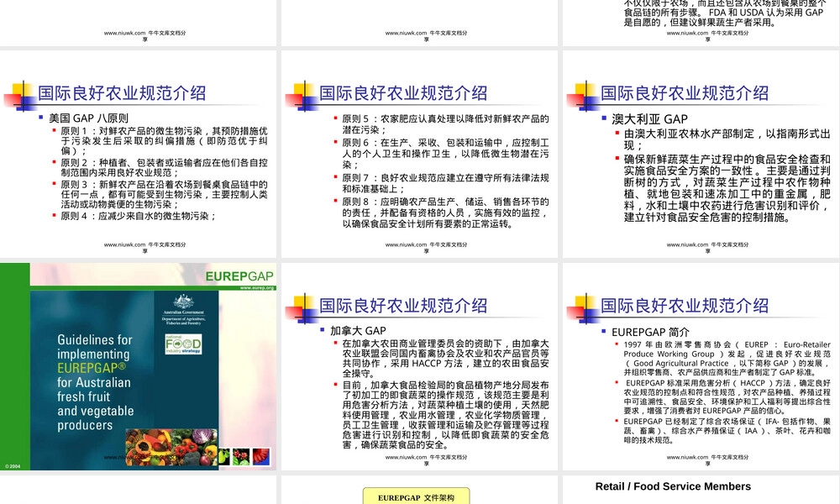Click the national FOOD industry strategy logo
This screenshot has height=504, width=840.
(184, 344)
